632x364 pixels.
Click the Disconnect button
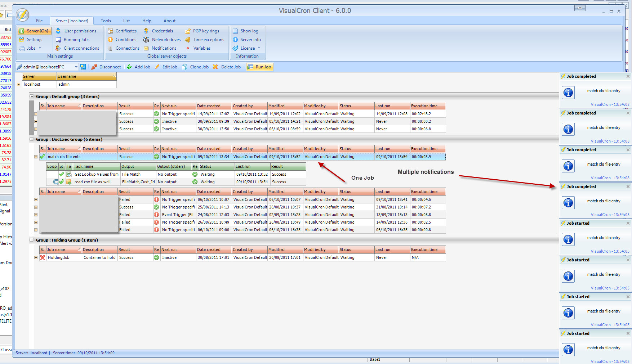pos(106,67)
